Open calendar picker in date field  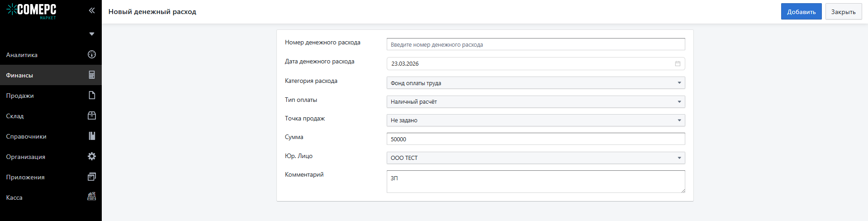pyautogui.click(x=678, y=64)
